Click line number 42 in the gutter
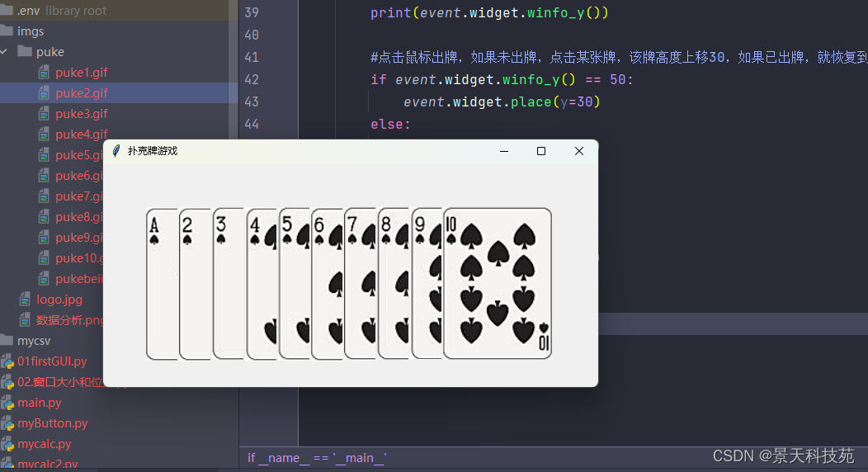 [x=252, y=80]
